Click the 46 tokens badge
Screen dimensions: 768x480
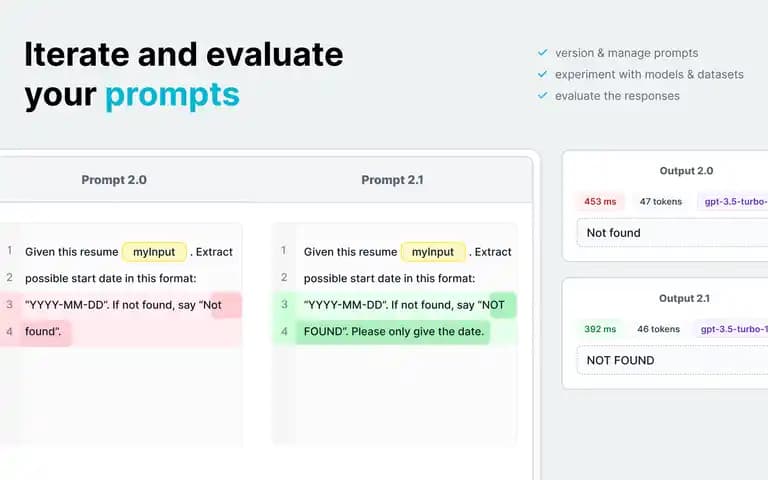(658, 329)
